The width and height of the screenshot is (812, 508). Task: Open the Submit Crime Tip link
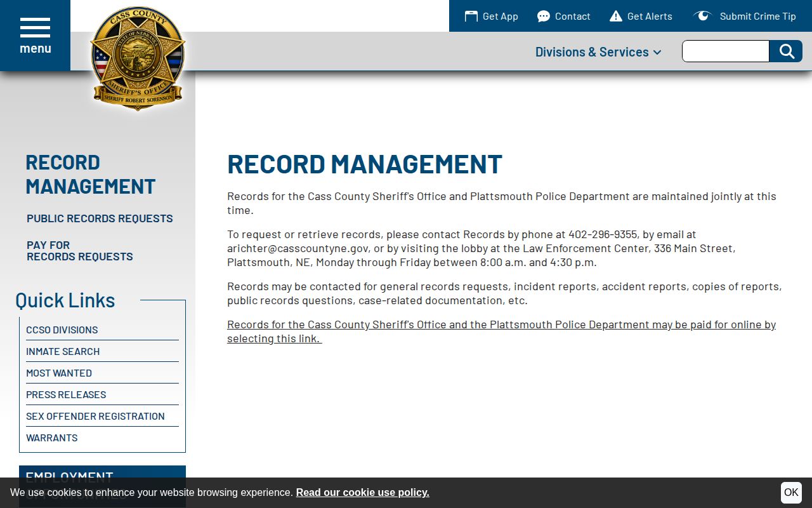coord(745,17)
